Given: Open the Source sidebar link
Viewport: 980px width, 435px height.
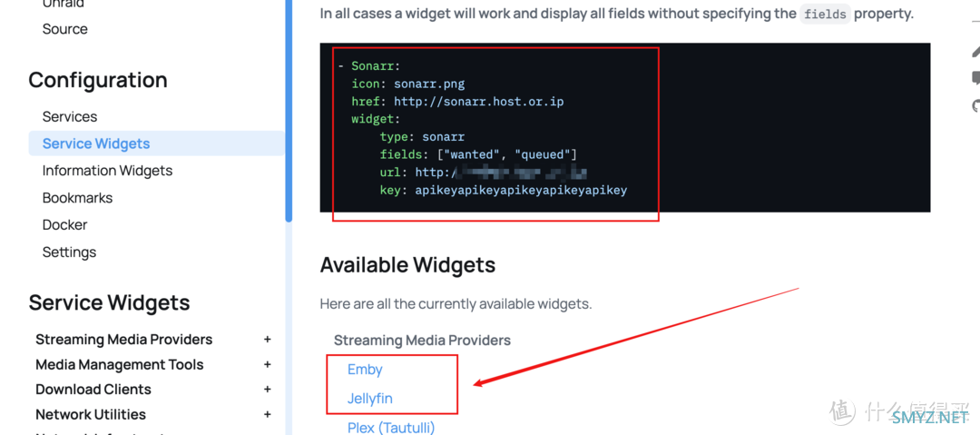Looking at the screenshot, I should [x=64, y=29].
